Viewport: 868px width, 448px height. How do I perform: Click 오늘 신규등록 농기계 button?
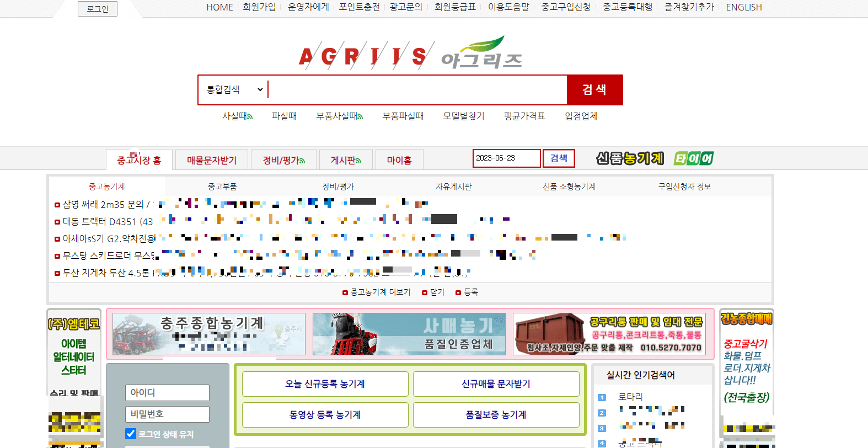tap(325, 384)
